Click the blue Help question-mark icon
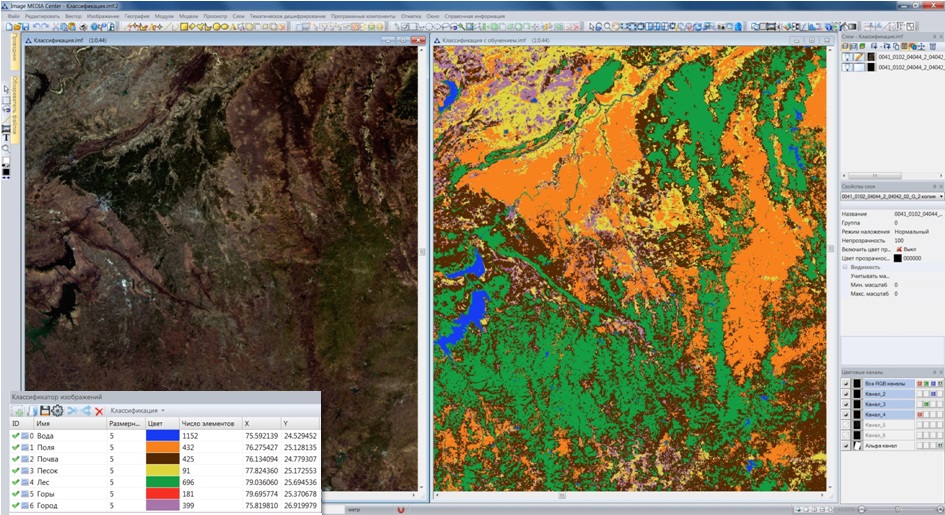Image resolution: width=945 pixels, height=515 pixels. (93, 27)
